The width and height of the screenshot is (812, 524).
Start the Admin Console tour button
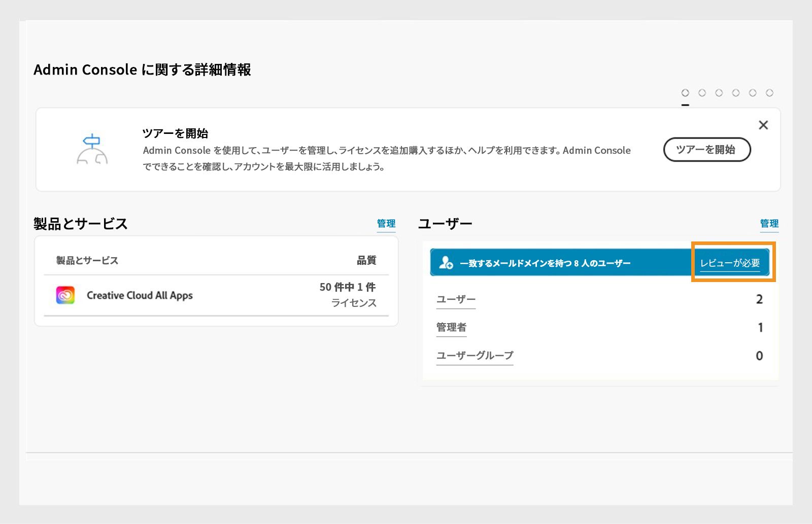pos(707,150)
